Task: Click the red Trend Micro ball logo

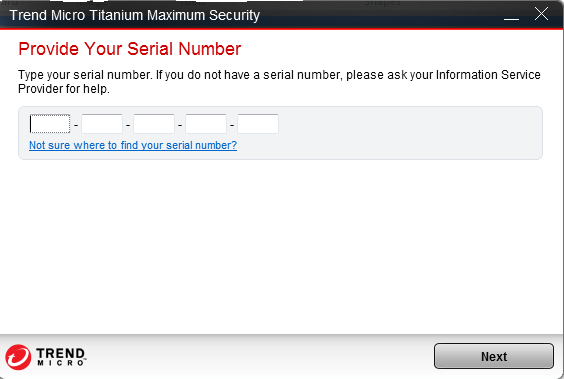Action: coord(18,357)
